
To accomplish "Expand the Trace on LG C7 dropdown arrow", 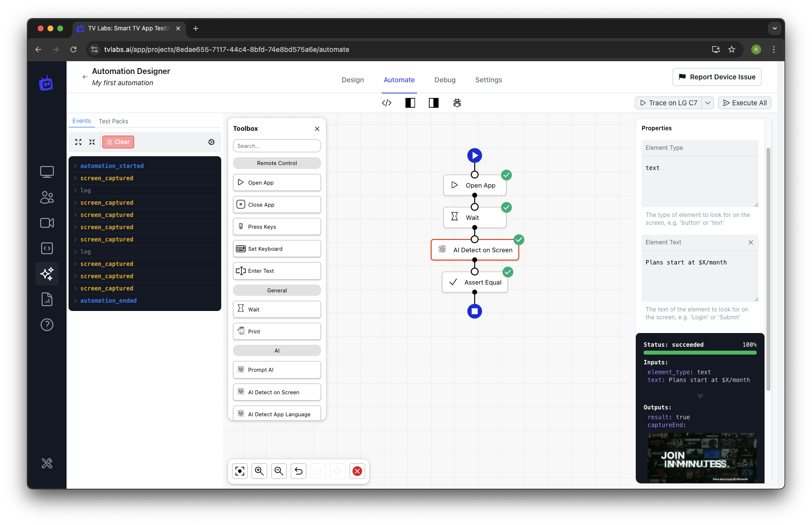I will [708, 103].
